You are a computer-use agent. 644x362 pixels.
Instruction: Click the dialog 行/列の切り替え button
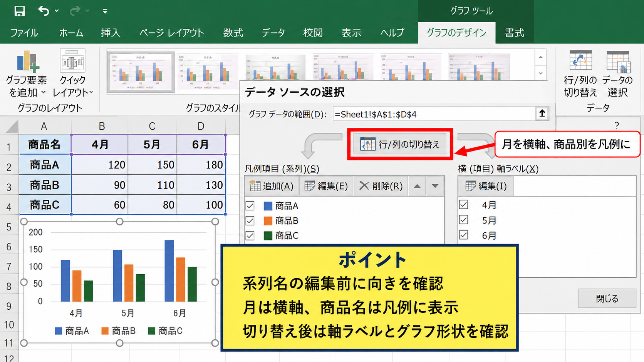point(400,144)
